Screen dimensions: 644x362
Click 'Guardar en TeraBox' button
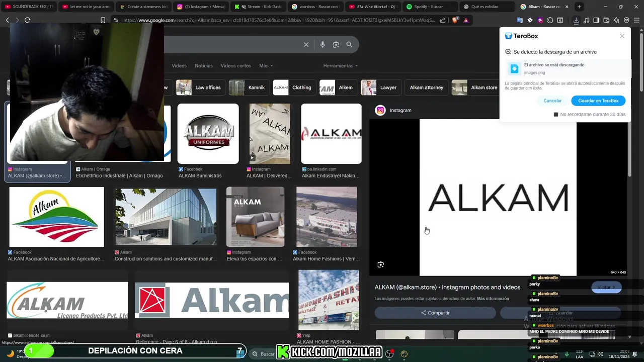pos(598,101)
